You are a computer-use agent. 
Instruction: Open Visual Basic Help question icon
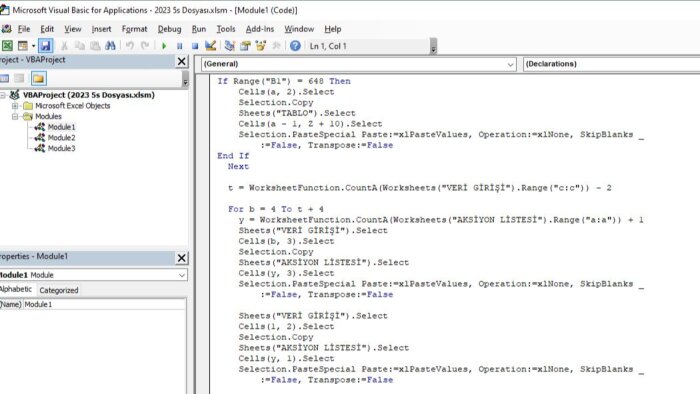(x=295, y=46)
